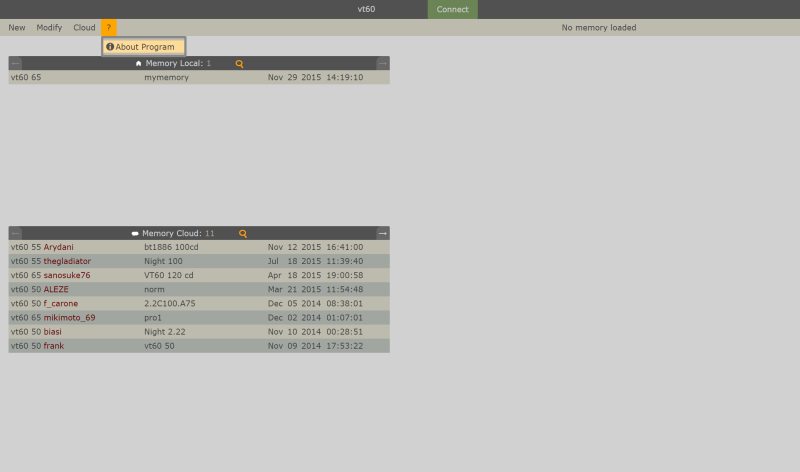Open user thegladiator link

tap(67, 261)
